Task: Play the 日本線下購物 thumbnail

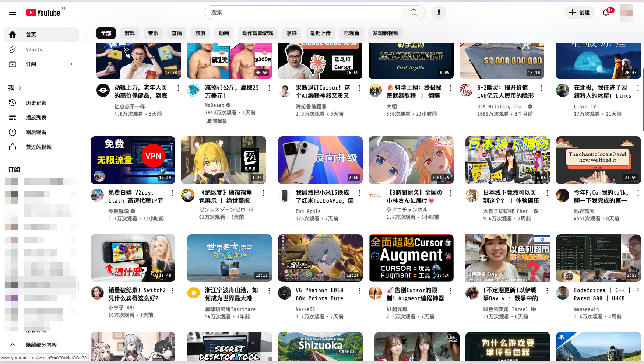Action: (x=508, y=160)
